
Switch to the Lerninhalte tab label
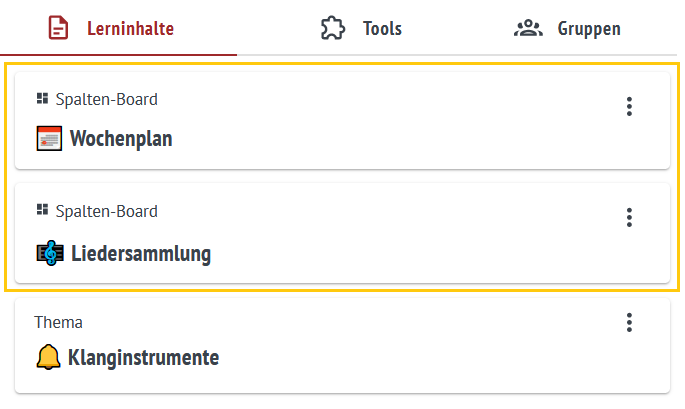click(130, 28)
